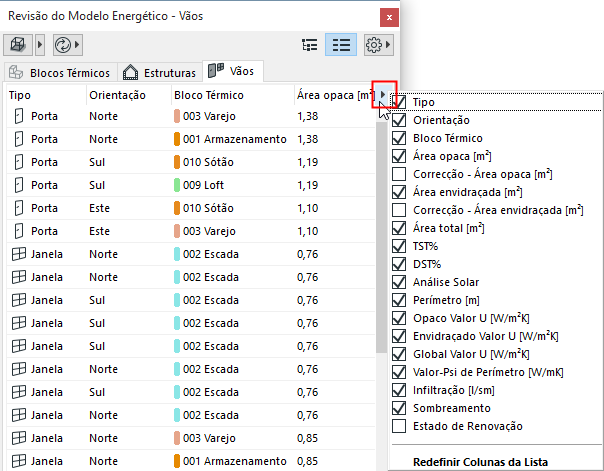Click the window icon of Janela Norte 001 Armazenamento
604x471 pixels.
click(x=19, y=461)
